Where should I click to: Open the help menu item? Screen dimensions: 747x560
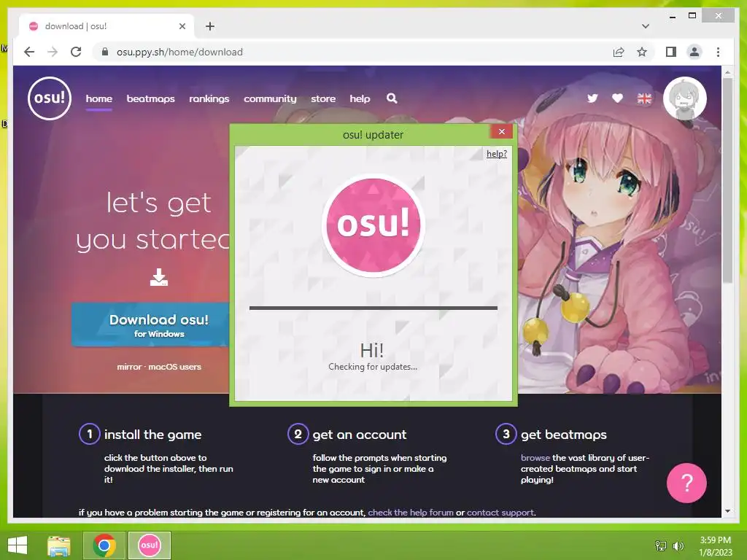coord(360,98)
